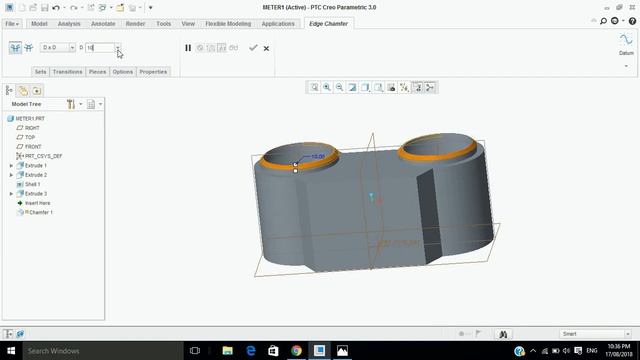Open Chrome from the taskbar
This screenshot has width=640, height=360.
296,351
